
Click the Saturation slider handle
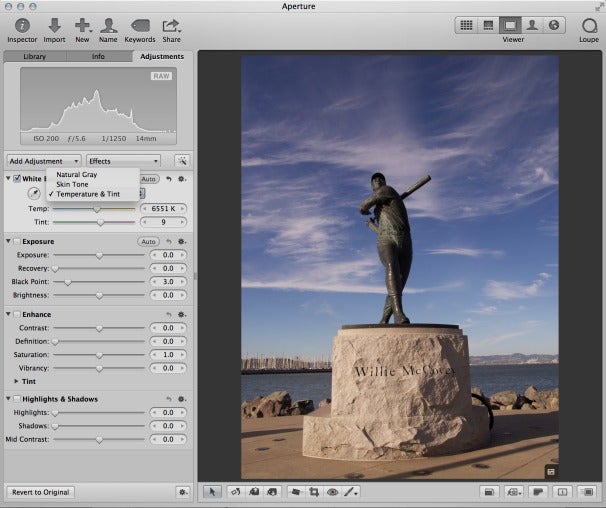pyautogui.click(x=99, y=355)
